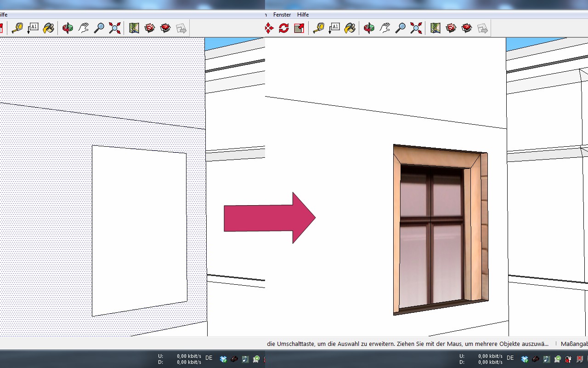Click the DE language indicator in right tray

pos(510,357)
